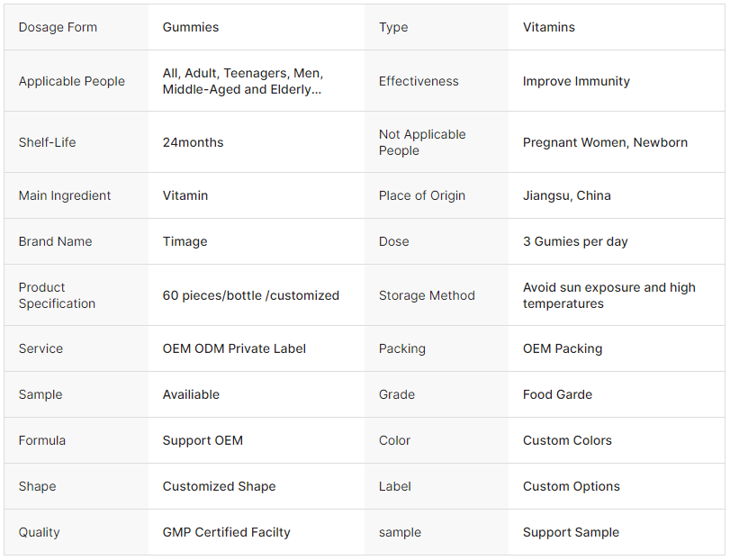
Task: Select the Gummies value cell
Action: point(191,27)
